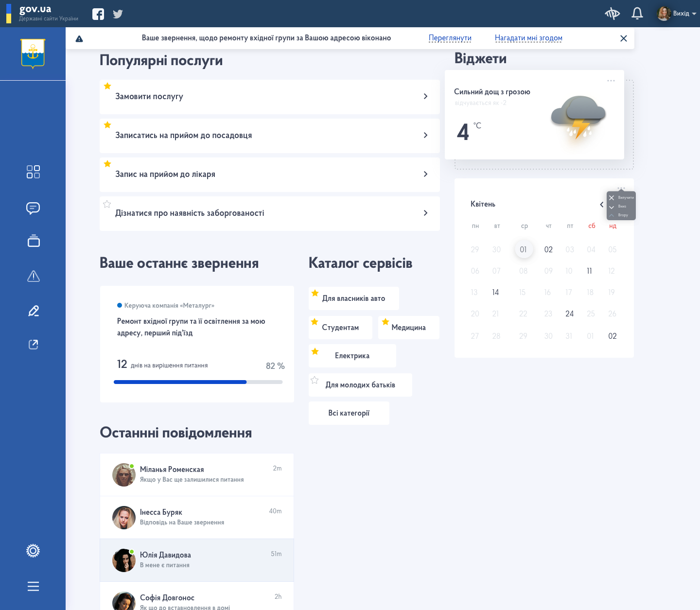Image resolution: width=700 pixels, height=610 pixels.
Task: Go to previous month in calendar
Action: tap(602, 205)
